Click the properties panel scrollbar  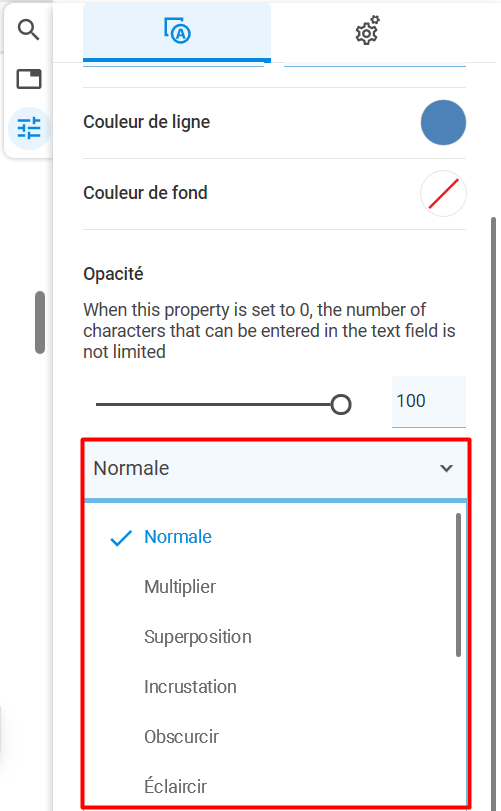493,512
